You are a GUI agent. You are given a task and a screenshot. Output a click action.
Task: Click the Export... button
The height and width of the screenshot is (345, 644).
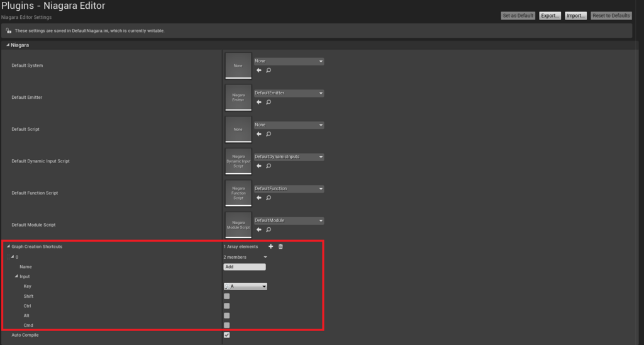tap(550, 16)
